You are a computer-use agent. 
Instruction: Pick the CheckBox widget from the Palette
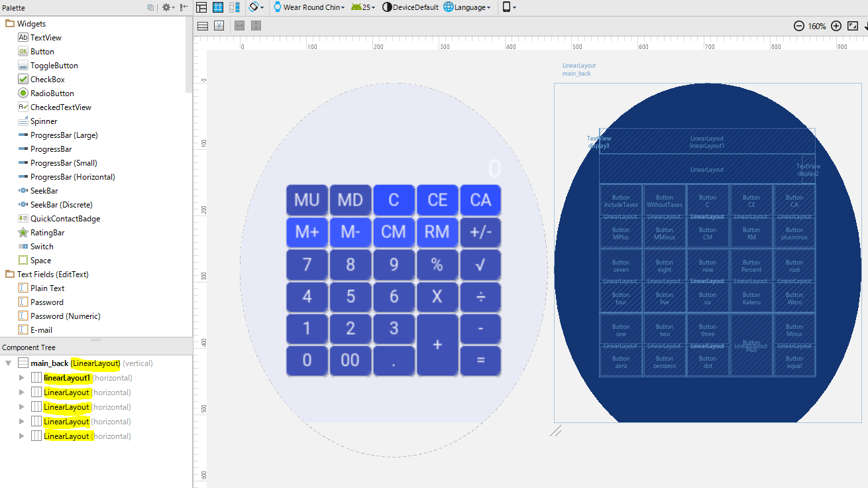(x=47, y=80)
